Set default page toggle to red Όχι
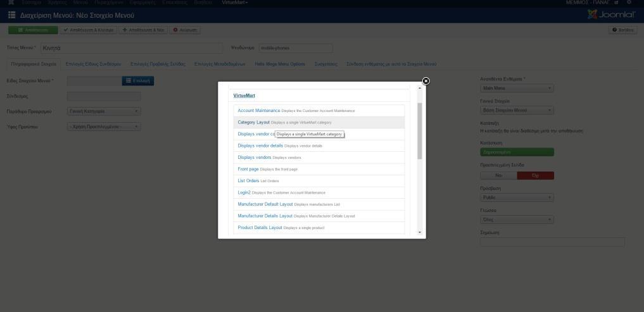 tap(536, 176)
